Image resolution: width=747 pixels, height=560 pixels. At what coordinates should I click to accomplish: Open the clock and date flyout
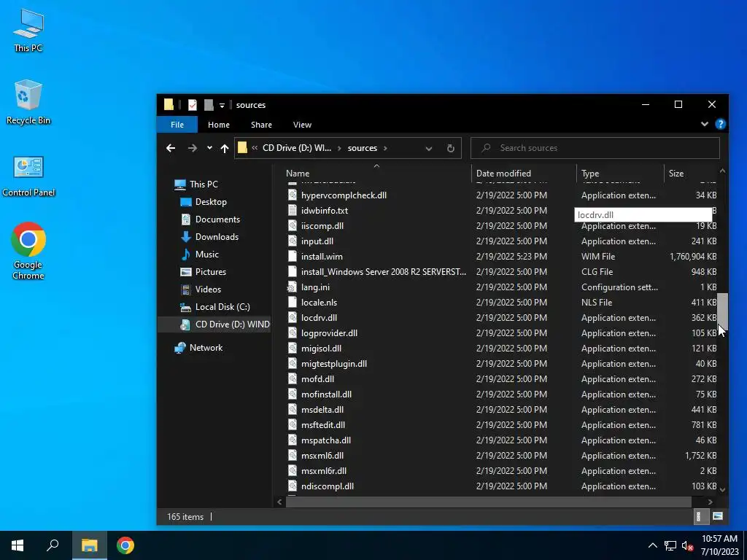[x=719, y=545]
